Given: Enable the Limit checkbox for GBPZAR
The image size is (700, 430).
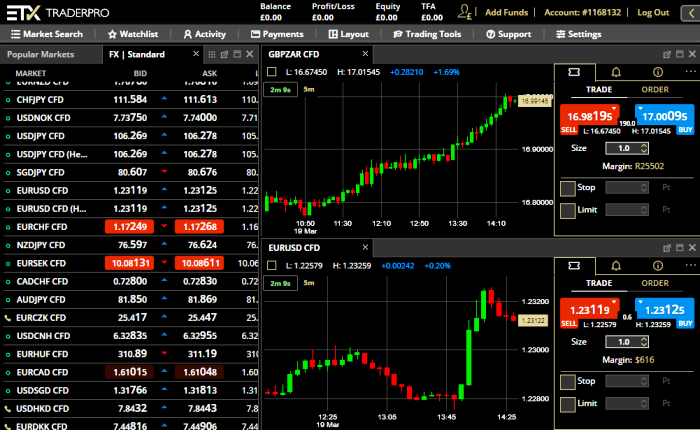Looking at the screenshot, I should (567, 210).
